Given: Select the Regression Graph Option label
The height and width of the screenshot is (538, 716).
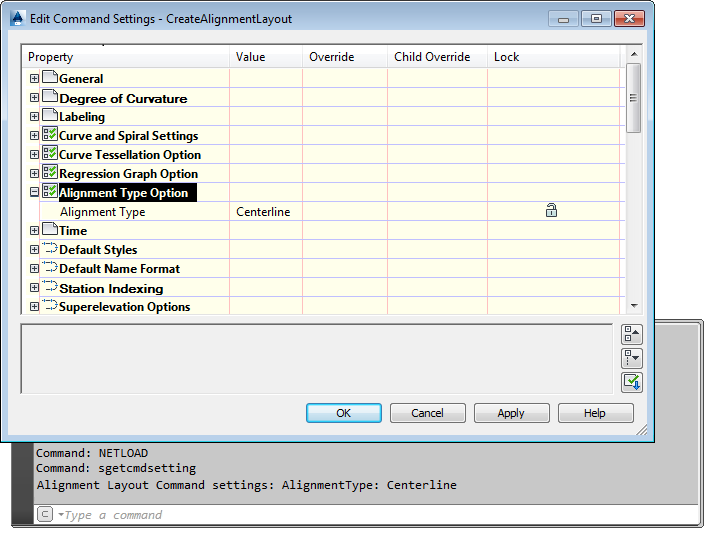Looking at the screenshot, I should [128, 174].
